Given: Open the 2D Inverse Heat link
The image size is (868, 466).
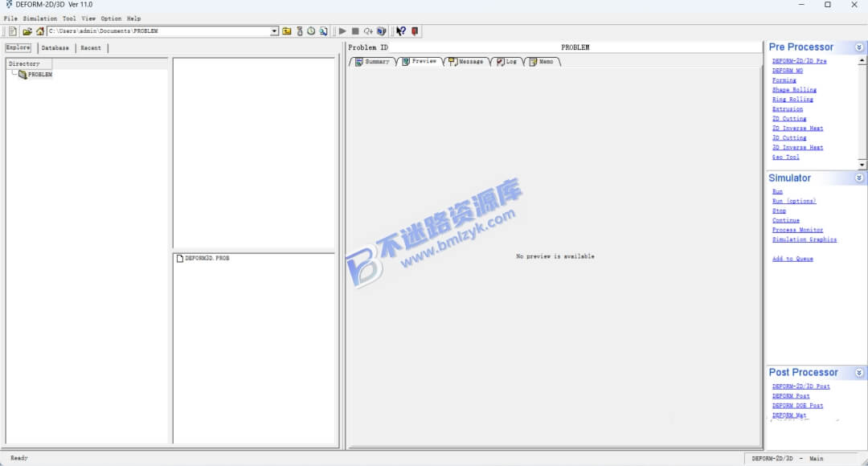Looking at the screenshot, I should (x=798, y=129).
